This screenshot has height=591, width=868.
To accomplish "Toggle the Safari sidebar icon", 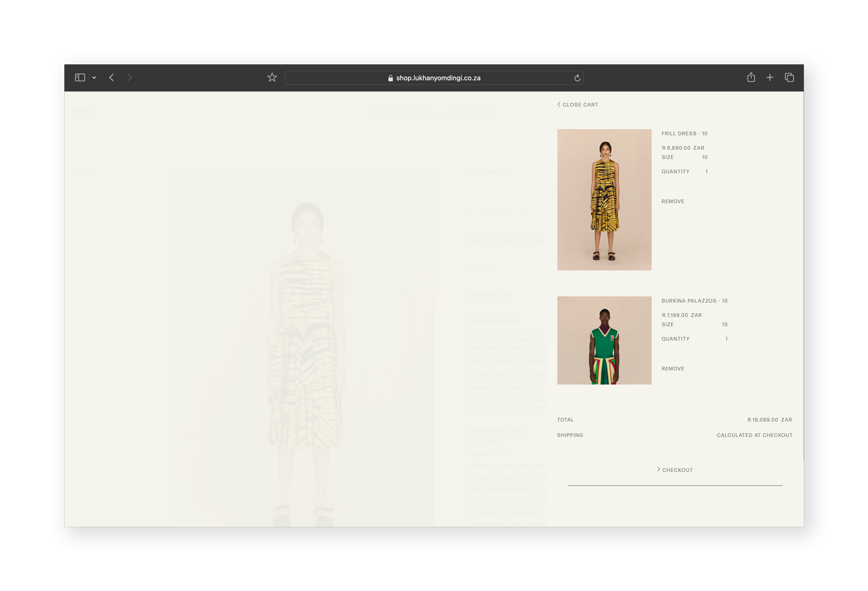I will click(x=80, y=78).
